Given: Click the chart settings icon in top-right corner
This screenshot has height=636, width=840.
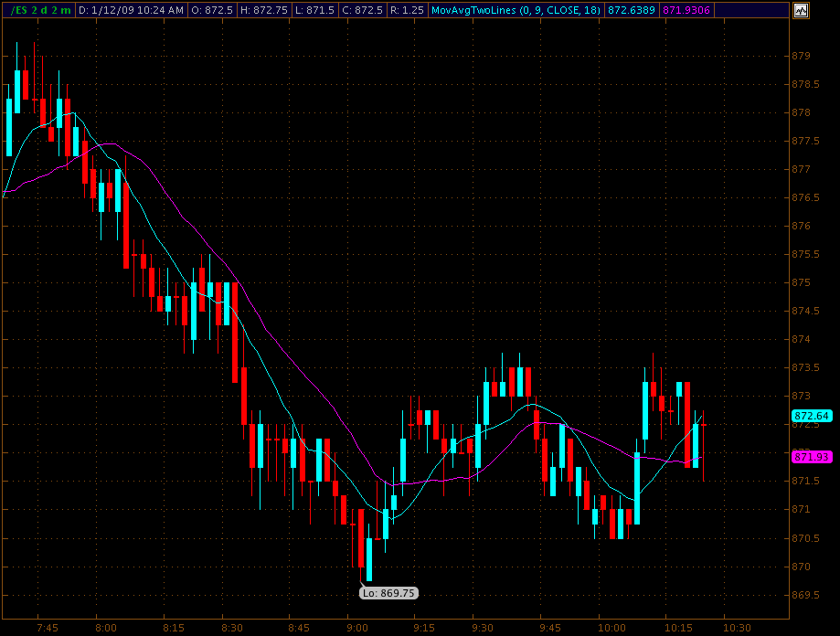Looking at the screenshot, I should click(x=801, y=11).
